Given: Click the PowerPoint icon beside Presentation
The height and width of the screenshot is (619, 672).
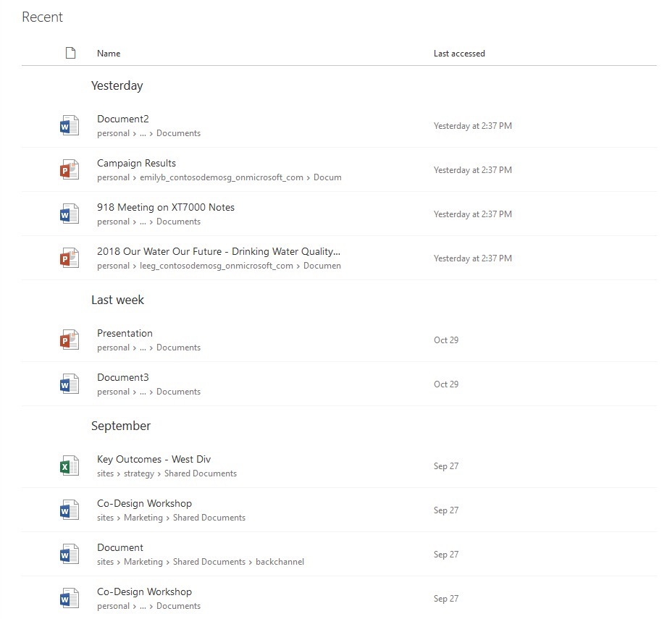Looking at the screenshot, I should click(69, 340).
